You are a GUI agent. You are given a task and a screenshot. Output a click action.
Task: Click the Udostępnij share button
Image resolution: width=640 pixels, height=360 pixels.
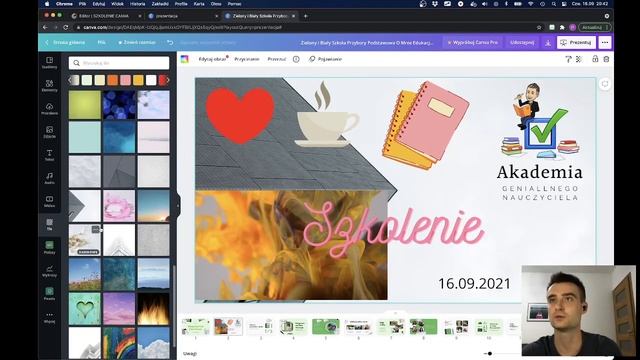point(522,42)
